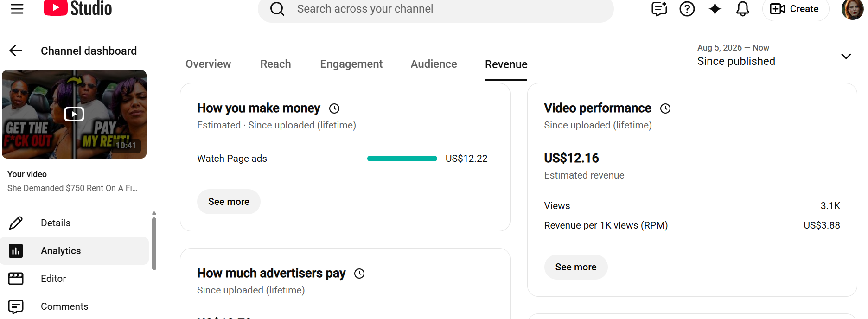Viewport: 868px width, 319px height.
Task: Select Analytics in the sidebar
Action: pyautogui.click(x=74, y=251)
